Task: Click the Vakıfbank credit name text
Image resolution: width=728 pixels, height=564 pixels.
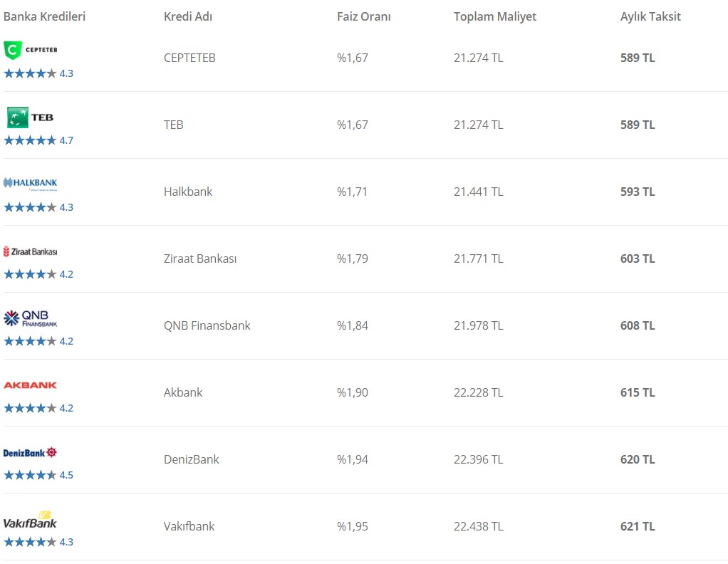Action: coord(189,526)
